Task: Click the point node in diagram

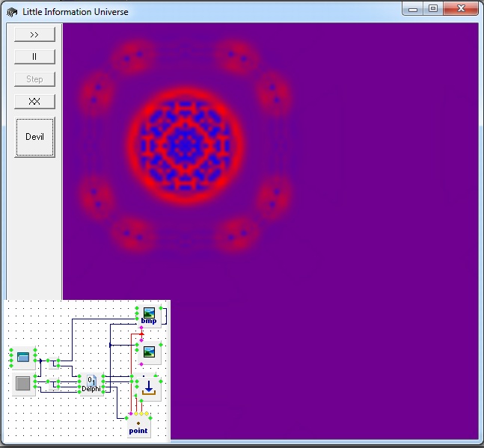Action: pos(138,426)
